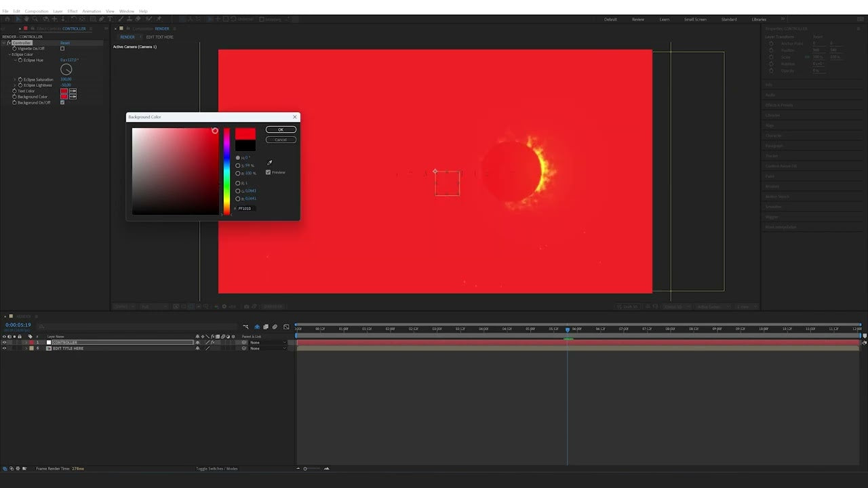This screenshot has height=488, width=868.
Task: Open the Composition Mini-Flowchart in timeline
Action: pos(245,327)
